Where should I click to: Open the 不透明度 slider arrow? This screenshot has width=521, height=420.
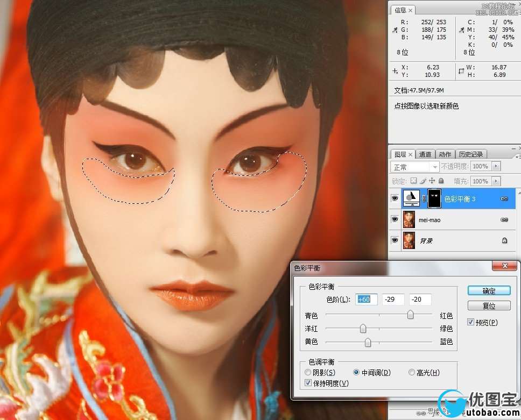(496, 166)
